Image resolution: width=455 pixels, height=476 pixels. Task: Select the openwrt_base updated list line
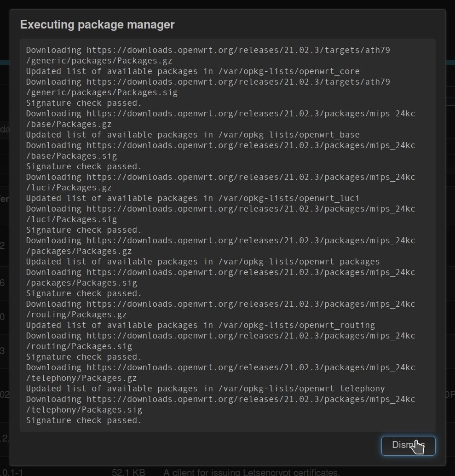point(193,135)
